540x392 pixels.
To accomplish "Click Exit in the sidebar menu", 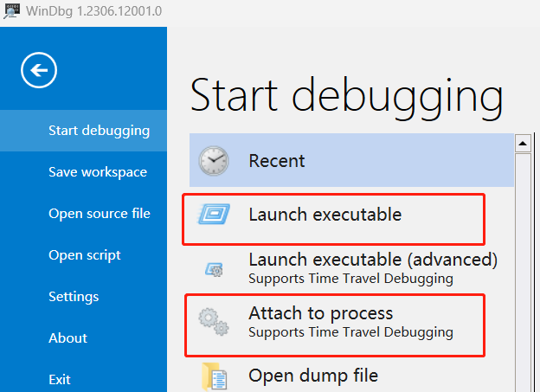I will click(x=60, y=379).
